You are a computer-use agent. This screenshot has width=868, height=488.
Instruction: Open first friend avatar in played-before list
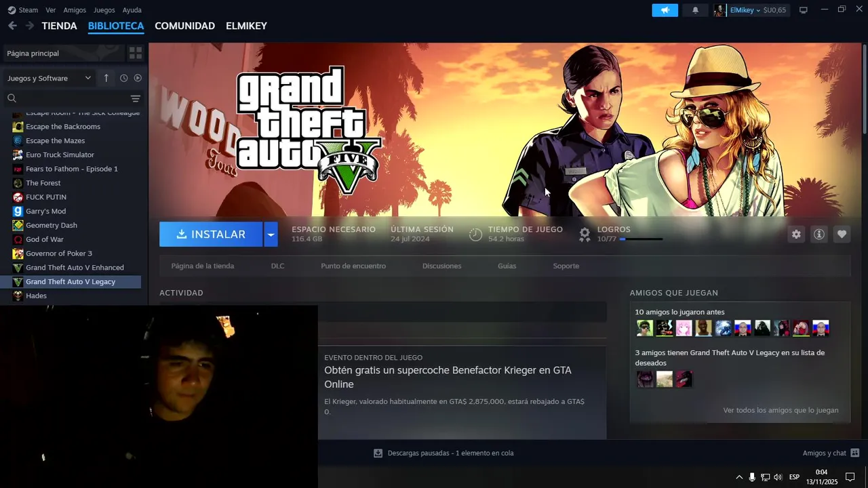[644, 329]
